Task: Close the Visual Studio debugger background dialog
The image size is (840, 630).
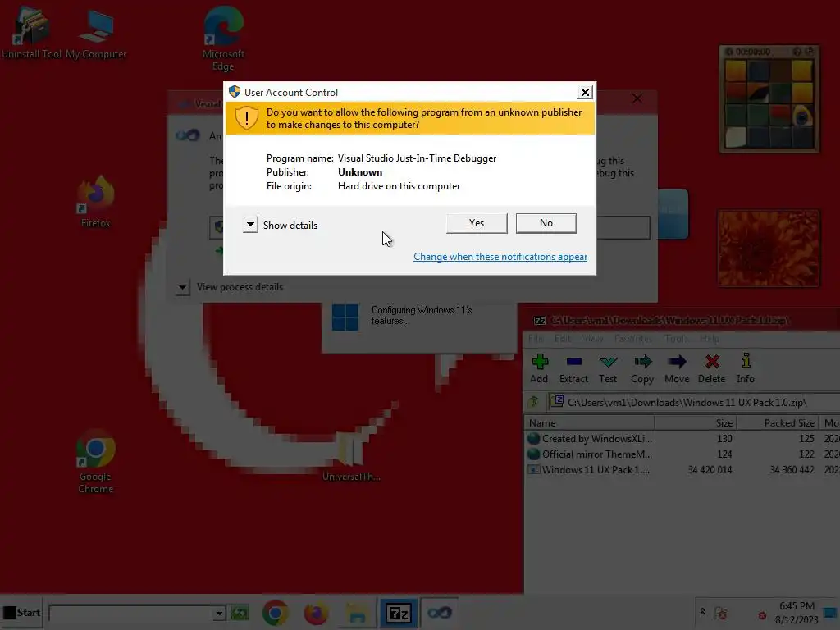Action: tap(637, 98)
